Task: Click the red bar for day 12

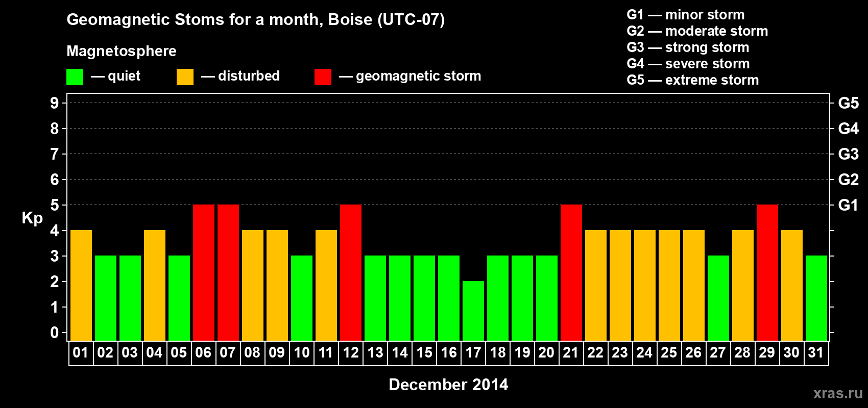Action: [351, 272]
